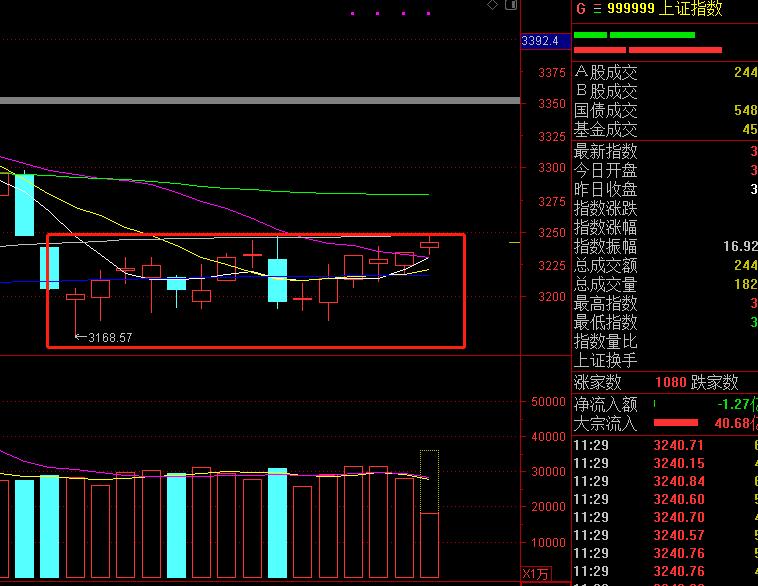Viewport: 758px width, 586px height.
Task: Click the red G icon in header
Action: 581,9
